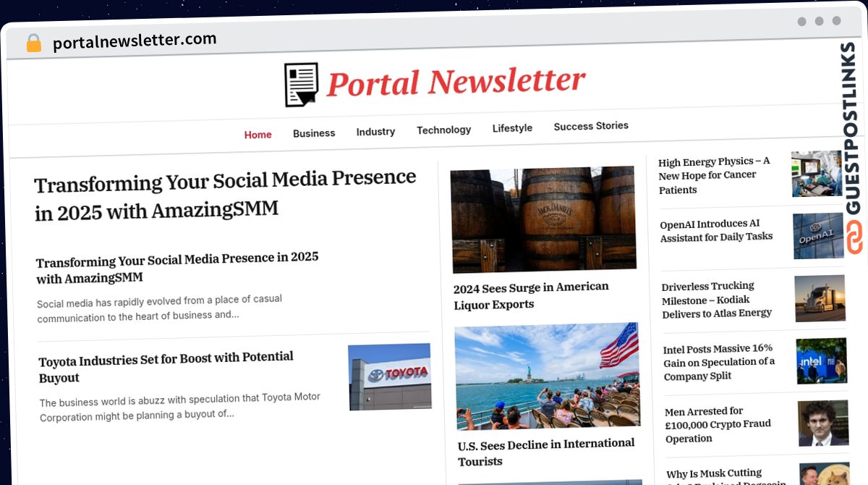Go to the Technology section
Viewport: 868px width, 485px height.
point(443,130)
